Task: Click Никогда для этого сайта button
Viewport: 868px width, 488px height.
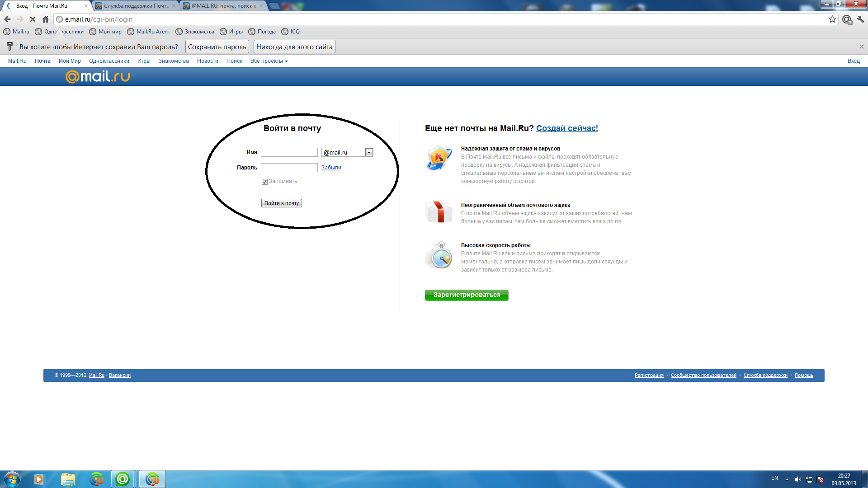Action: click(x=294, y=47)
